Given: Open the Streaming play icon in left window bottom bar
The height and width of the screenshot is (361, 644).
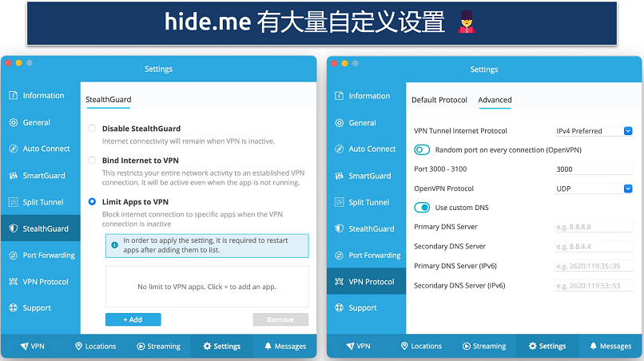Looking at the screenshot, I should tap(141, 346).
